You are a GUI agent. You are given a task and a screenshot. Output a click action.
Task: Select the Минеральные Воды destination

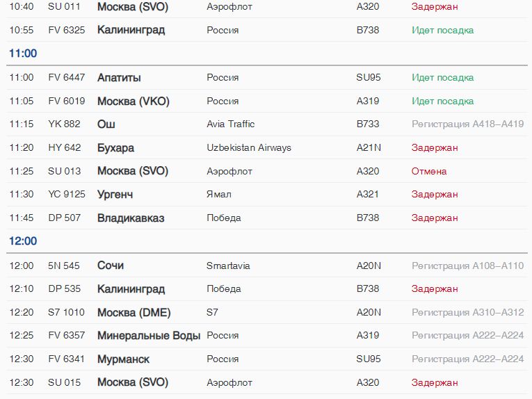click(x=149, y=336)
